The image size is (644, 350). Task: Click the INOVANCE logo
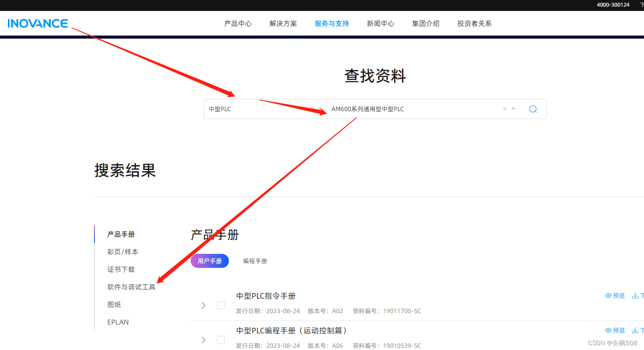pyautogui.click(x=37, y=23)
